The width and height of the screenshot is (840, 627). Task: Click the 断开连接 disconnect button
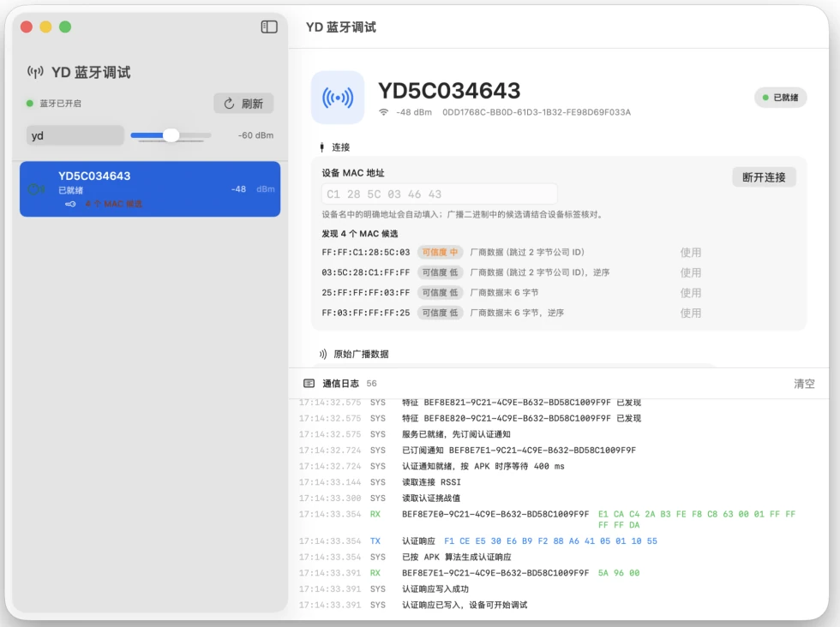pyautogui.click(x=764, y=177)
